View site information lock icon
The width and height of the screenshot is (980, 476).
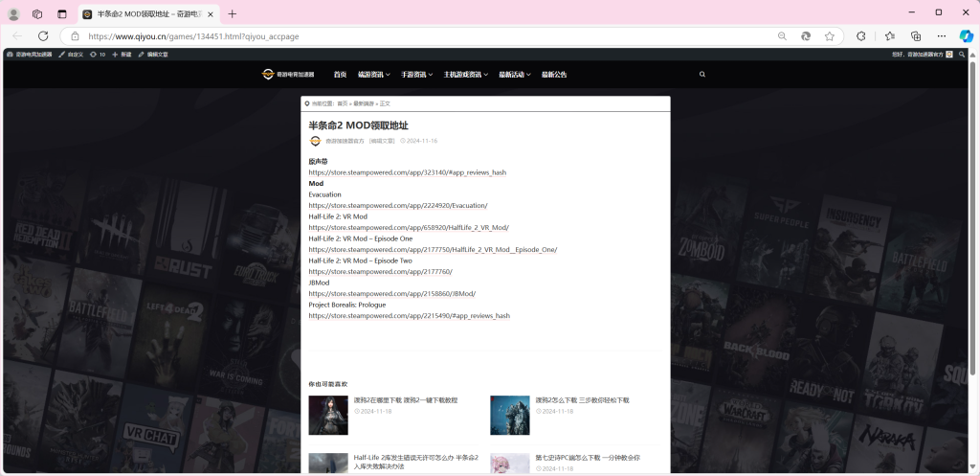[x=75, y=36]
